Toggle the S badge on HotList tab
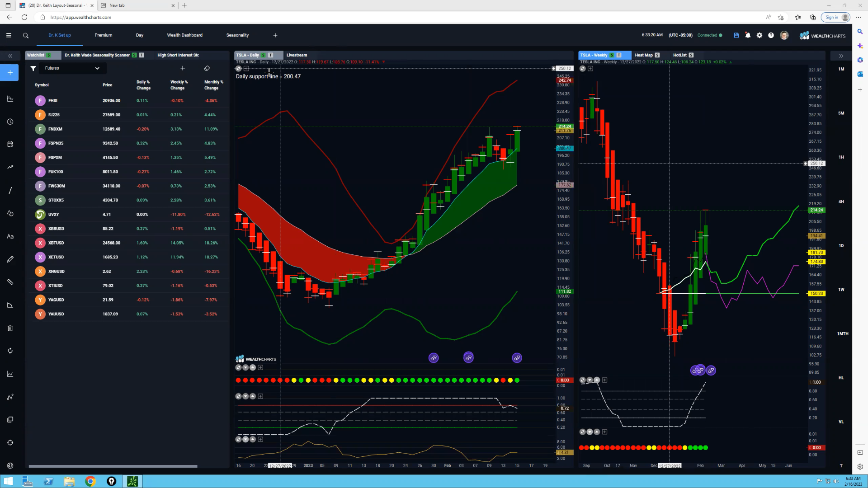This screenshot has width=868, height=488. click(x=691, y=55)
